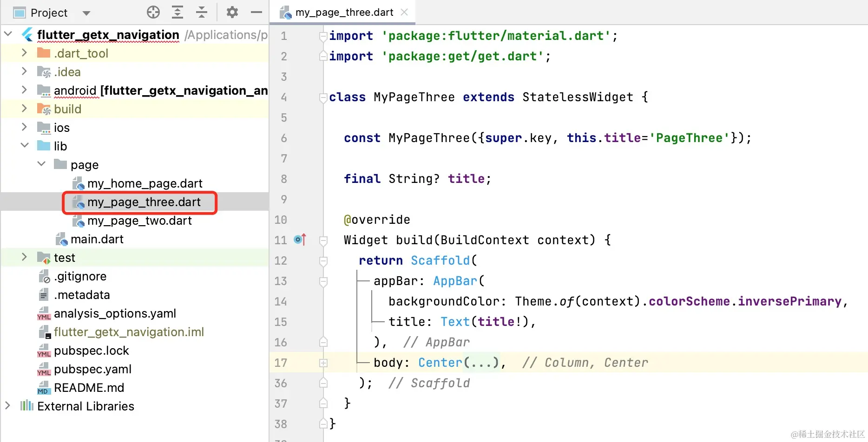Expand the ios folder
The width and height of the screenshot is (868, 442).
tap(25, 127)
